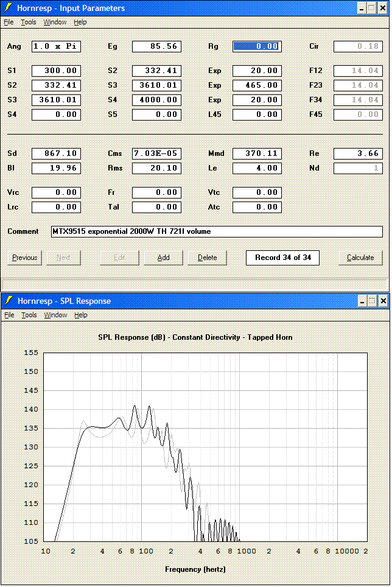Click the Cir value 0.18
Image resolution: width=392 pixels, height=587 pixels.
pos(358,46)
